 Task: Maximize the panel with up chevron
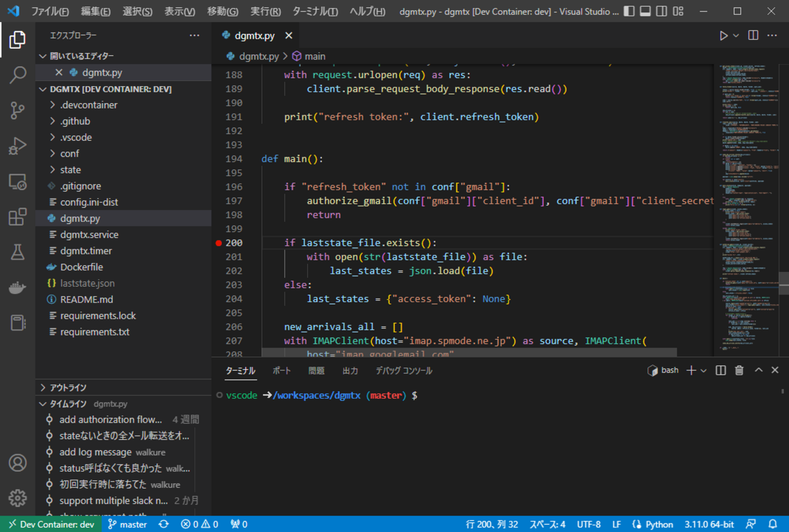point(759,370)
